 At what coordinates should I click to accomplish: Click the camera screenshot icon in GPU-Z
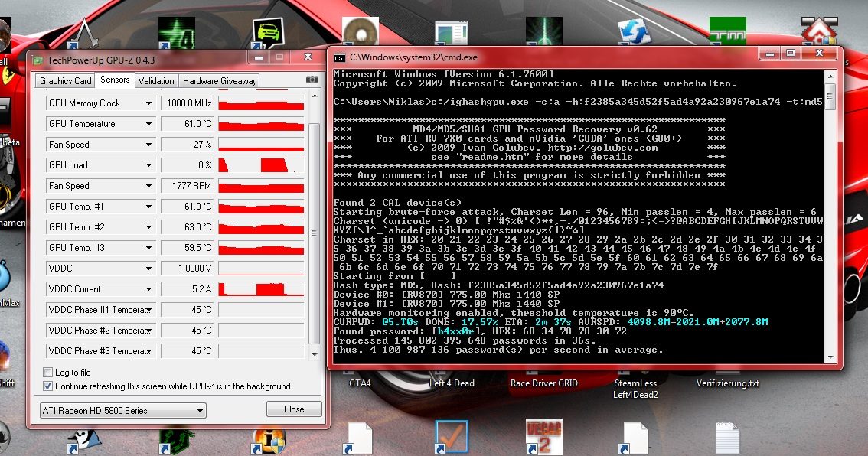click(312, 80)
